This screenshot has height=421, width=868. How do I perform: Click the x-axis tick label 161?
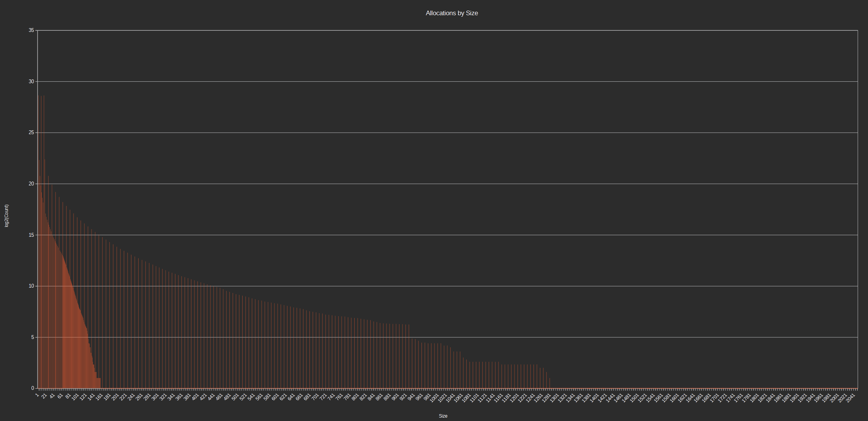pos(99,397)
